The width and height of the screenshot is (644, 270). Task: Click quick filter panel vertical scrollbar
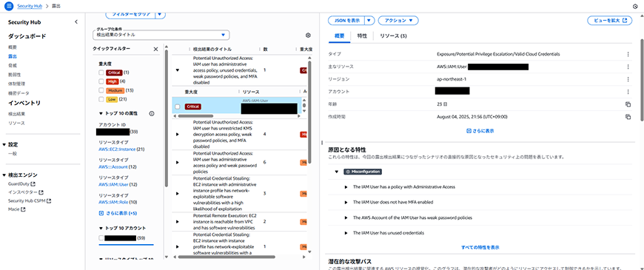[x=167, y=118]
